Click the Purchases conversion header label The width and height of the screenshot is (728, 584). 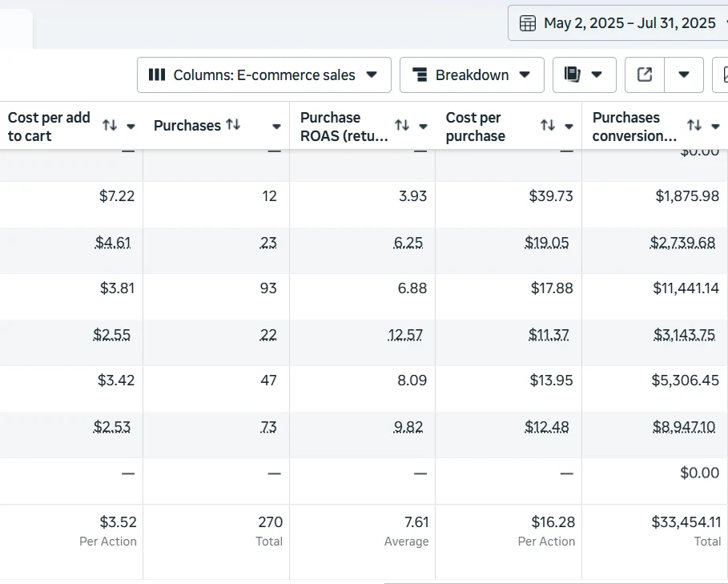pos(634,127)
